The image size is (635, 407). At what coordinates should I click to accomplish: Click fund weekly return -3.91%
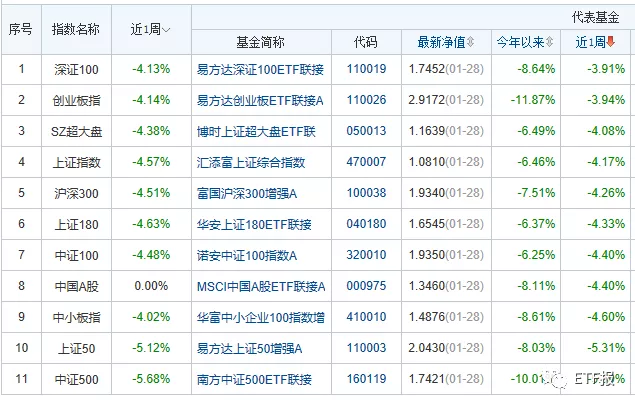click(x=606, y=69)
